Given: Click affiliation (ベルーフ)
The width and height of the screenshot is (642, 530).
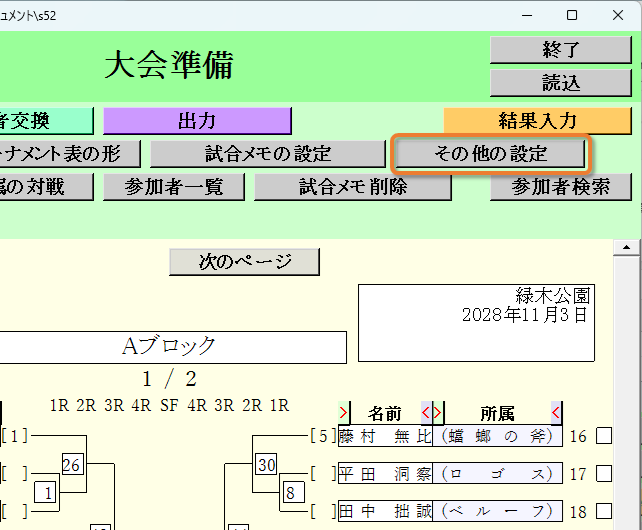Looking at the screenshot, I should pos(497,511).
